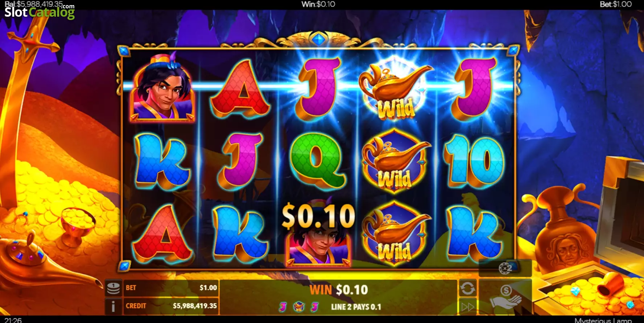Click the Wild lamp icon in payline summary
Viewport: 644px width, 323px height.
[x=298, y=307]
